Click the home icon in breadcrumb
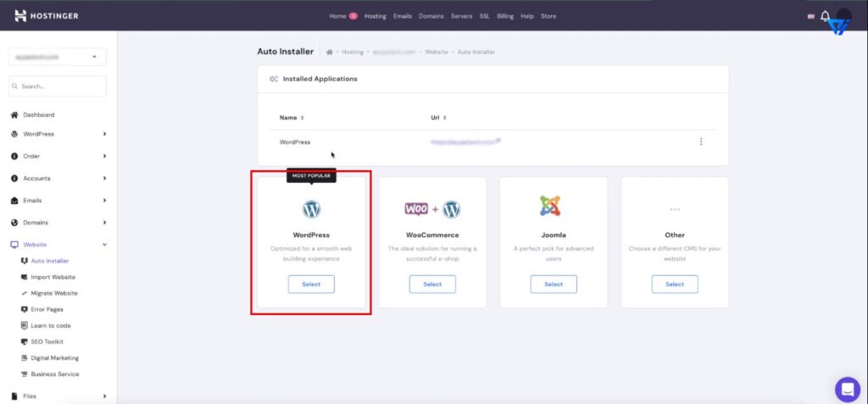The image size is (868, 404). point(330,52)
